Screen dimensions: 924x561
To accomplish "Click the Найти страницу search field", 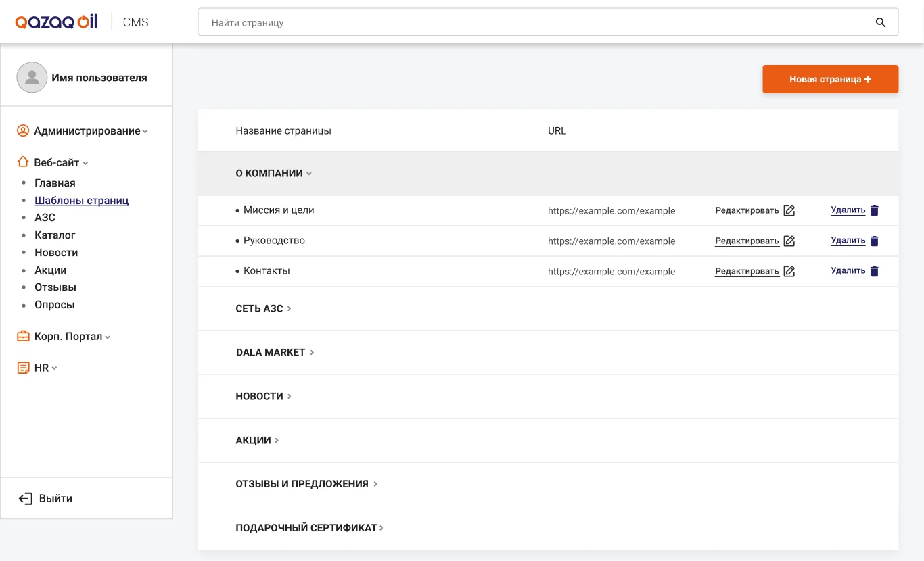I will point(548,22).
